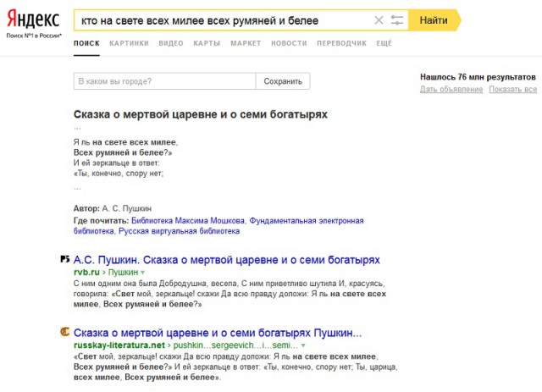Open 'Сказка о мертвой царевне... Пушкин...' result title

[x=218, y=333]
